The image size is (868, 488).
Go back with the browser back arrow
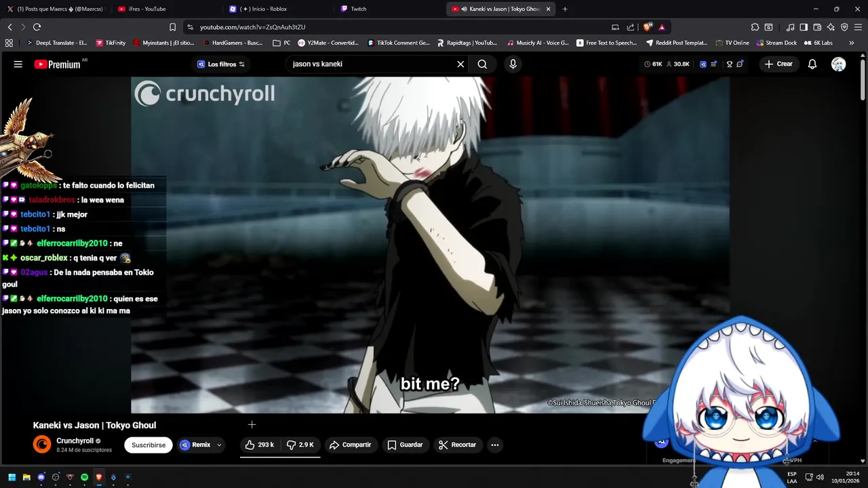pyautogui.click(x=10, y=27)
